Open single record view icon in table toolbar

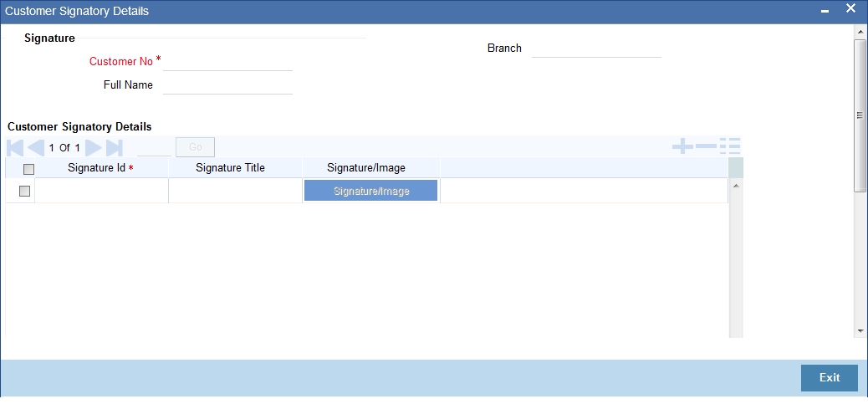730,146
